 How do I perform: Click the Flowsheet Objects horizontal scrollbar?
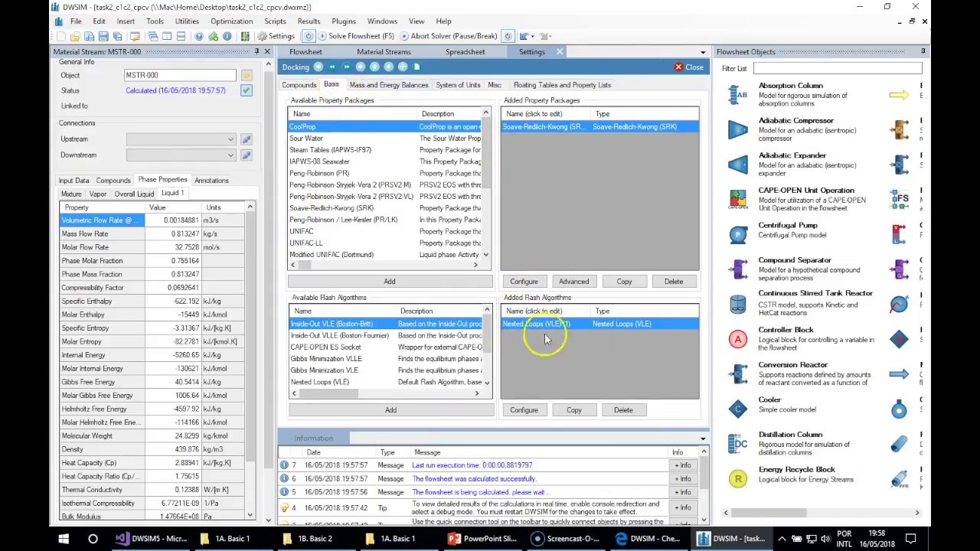[821, 513]
